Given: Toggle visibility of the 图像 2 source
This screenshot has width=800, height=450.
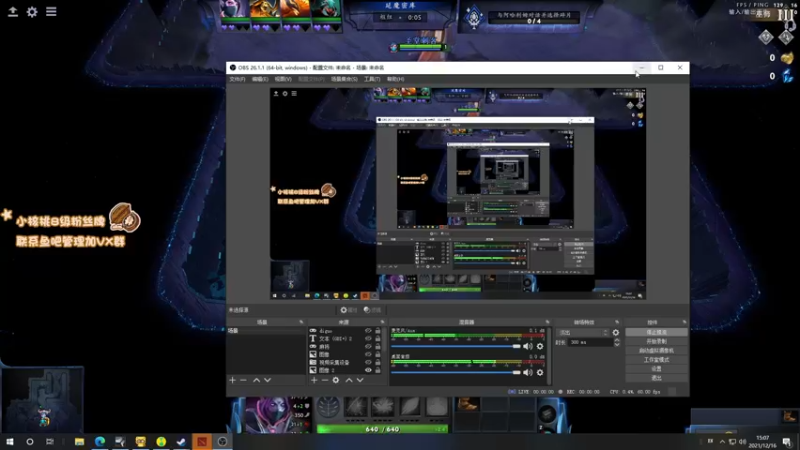Looking at the screenshot, I should 368,370.
